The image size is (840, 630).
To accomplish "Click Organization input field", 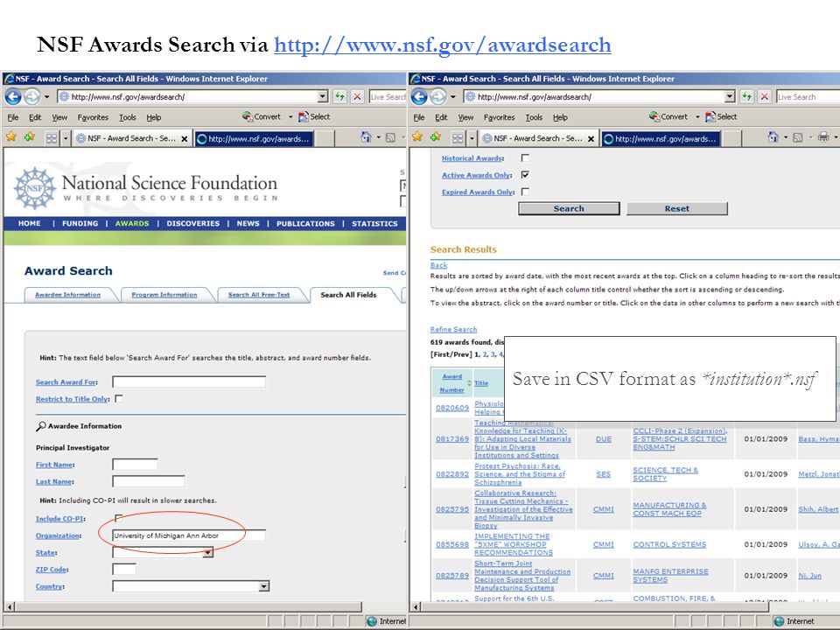I will tap(189, 535).
